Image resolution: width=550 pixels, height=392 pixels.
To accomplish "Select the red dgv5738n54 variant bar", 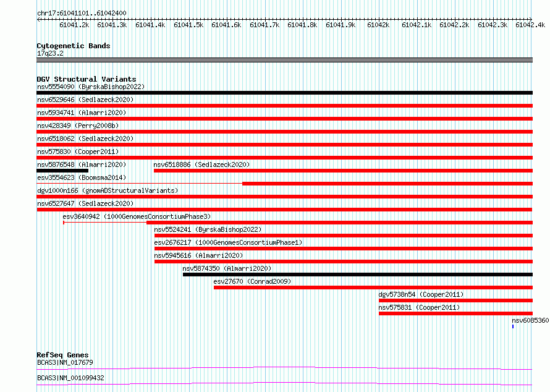I will coord(455,300).
